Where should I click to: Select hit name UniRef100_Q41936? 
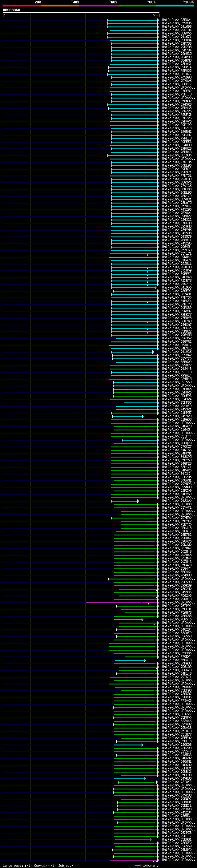click(177, 352)
